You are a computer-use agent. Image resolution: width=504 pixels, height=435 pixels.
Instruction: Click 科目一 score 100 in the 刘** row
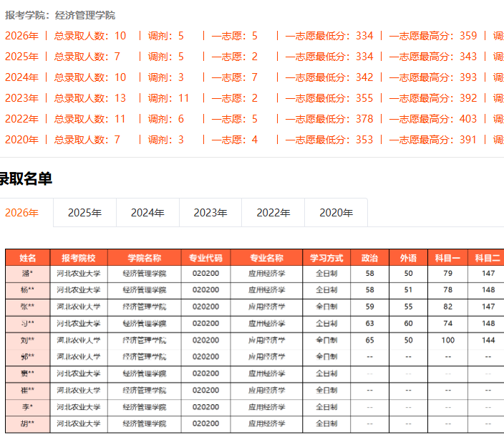(447, 340)
